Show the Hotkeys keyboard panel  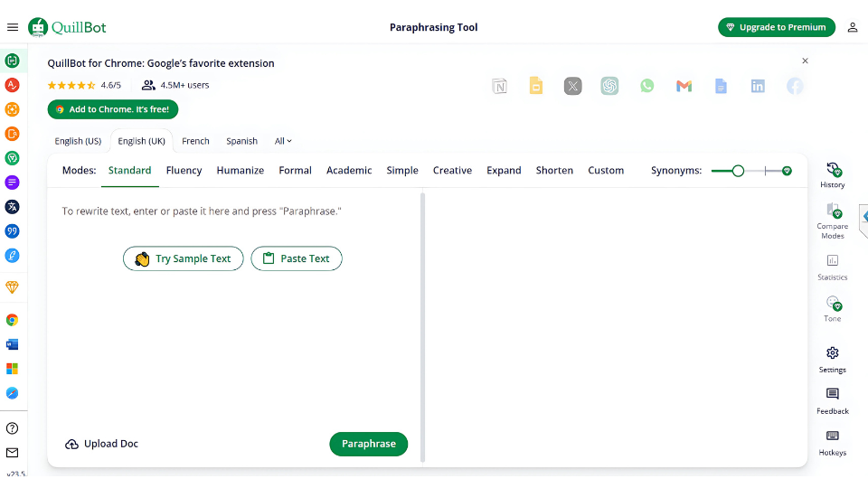click(x=832, y=443)
